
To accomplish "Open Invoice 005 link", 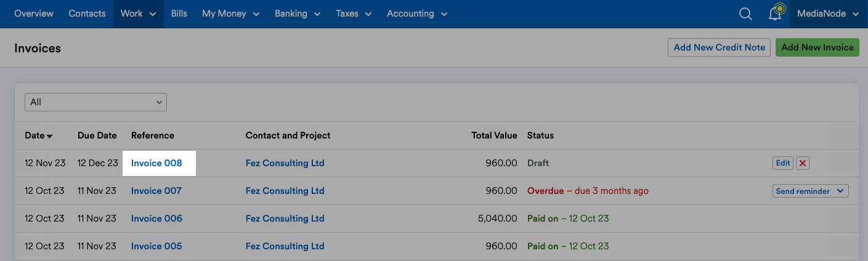I will (156, 246).
